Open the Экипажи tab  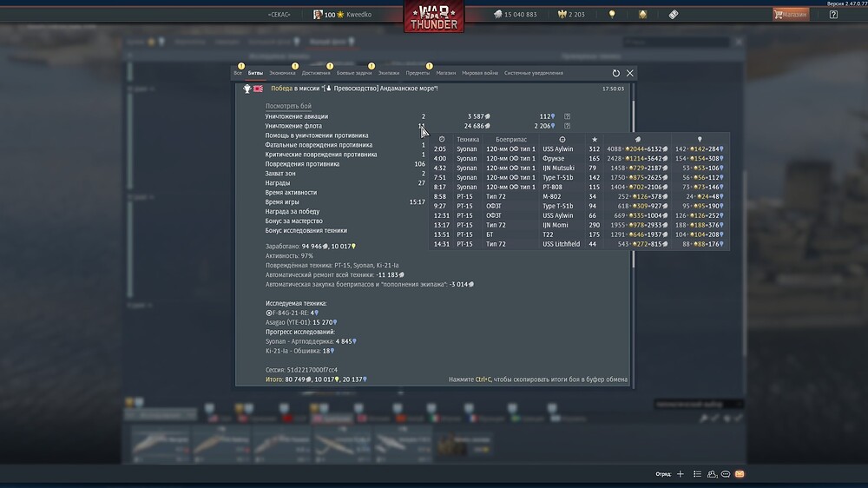389,73
